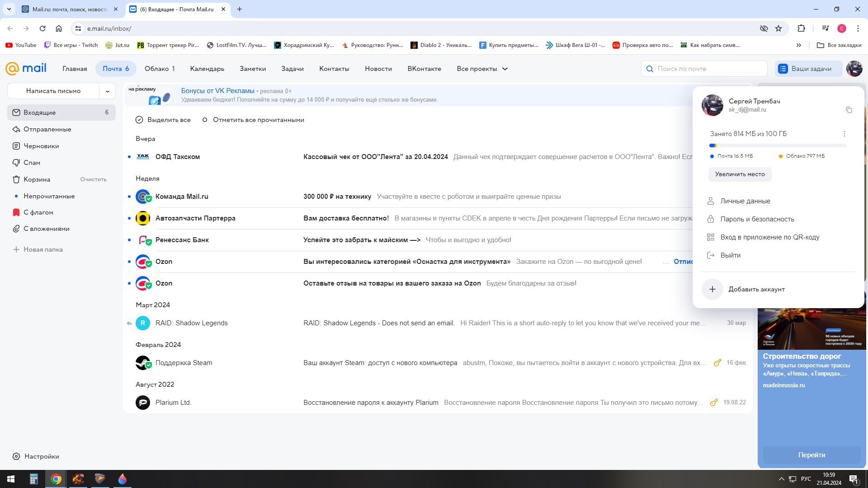Expand compose button dropdown arrow

coord(108,91)
